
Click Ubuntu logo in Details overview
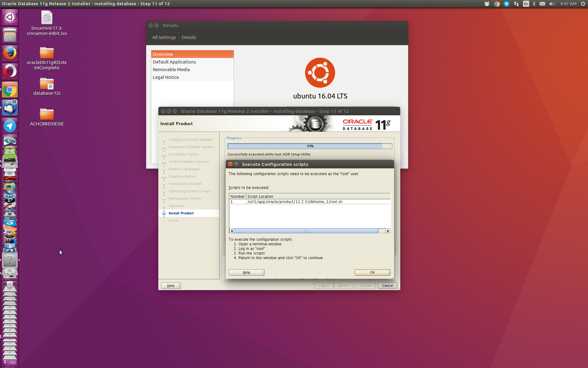point(320,73)
